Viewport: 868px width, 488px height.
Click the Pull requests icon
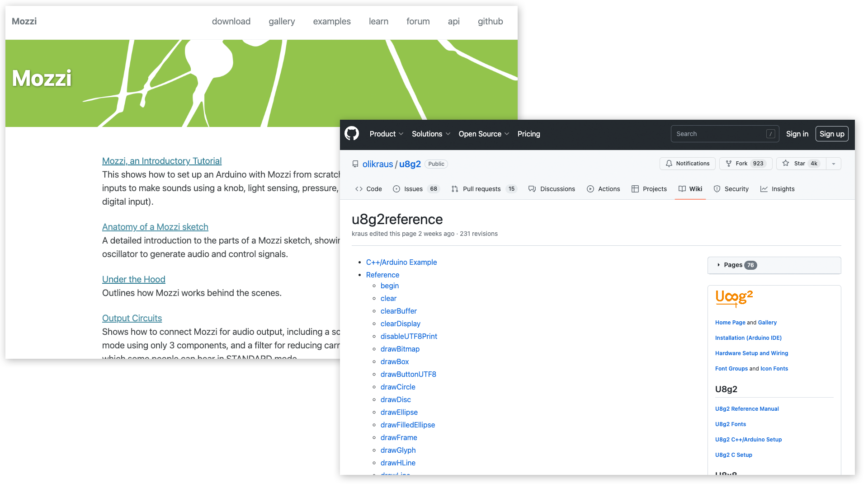pos(455,189)
